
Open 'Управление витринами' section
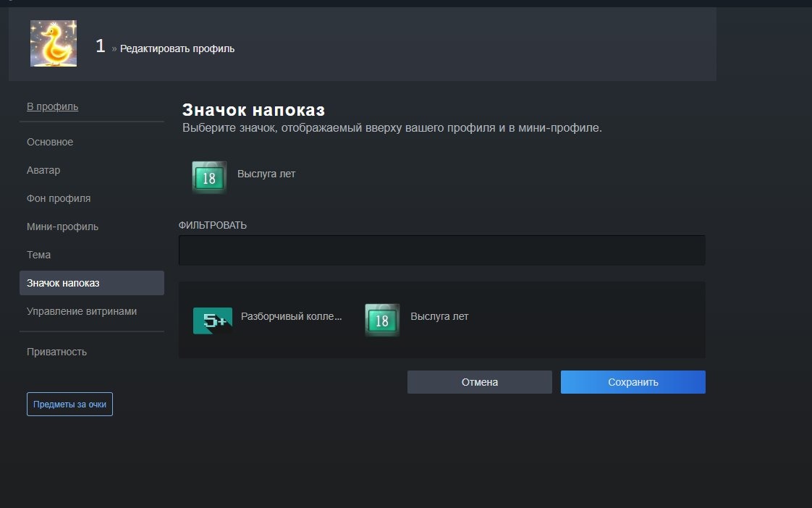82,311
